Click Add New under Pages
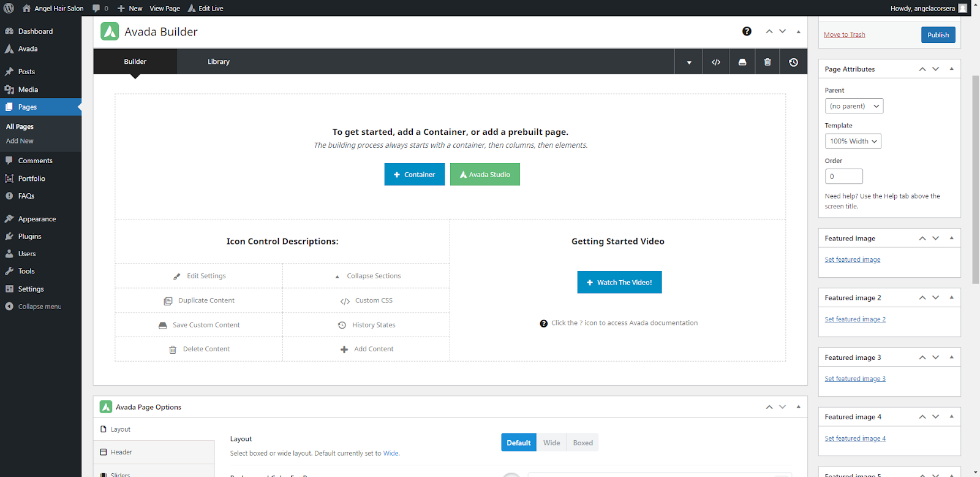This screenshot has height=477, width=980. (20, 141)
